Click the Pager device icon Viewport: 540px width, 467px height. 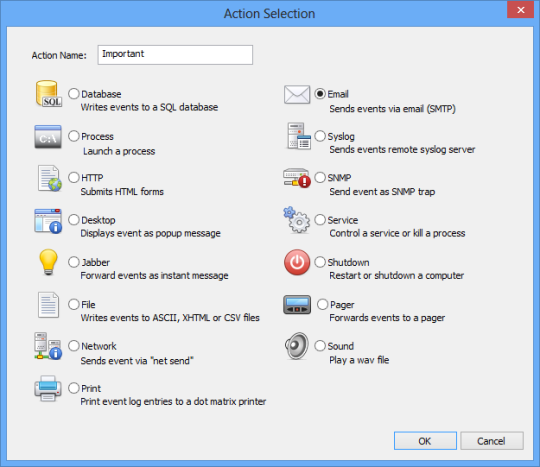297,305
